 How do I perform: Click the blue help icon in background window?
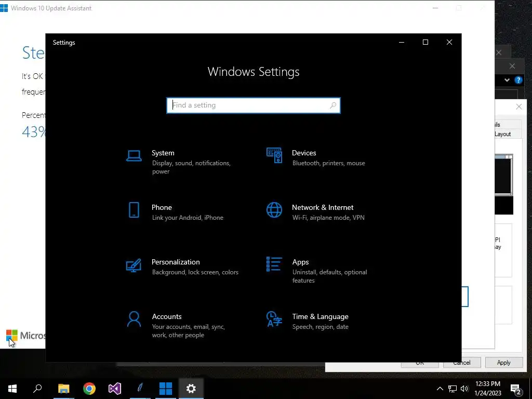pyautogui.click(x=518, y=80)
